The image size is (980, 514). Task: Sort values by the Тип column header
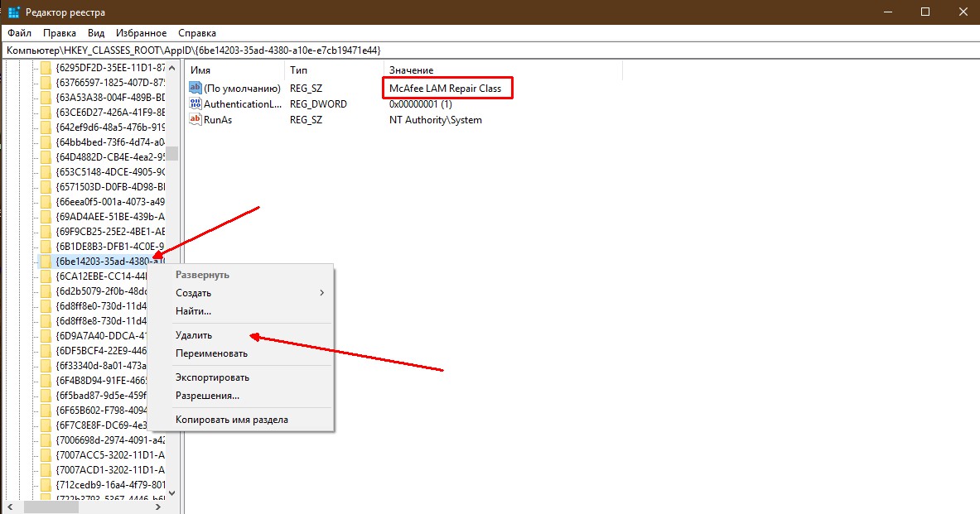click(x=335, y=70)
